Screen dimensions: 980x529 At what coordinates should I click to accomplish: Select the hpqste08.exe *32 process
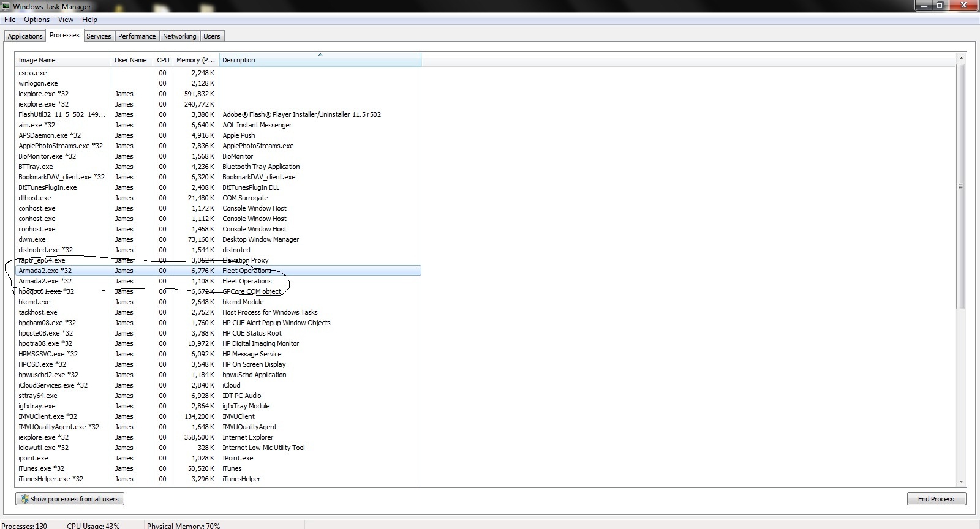218,333
